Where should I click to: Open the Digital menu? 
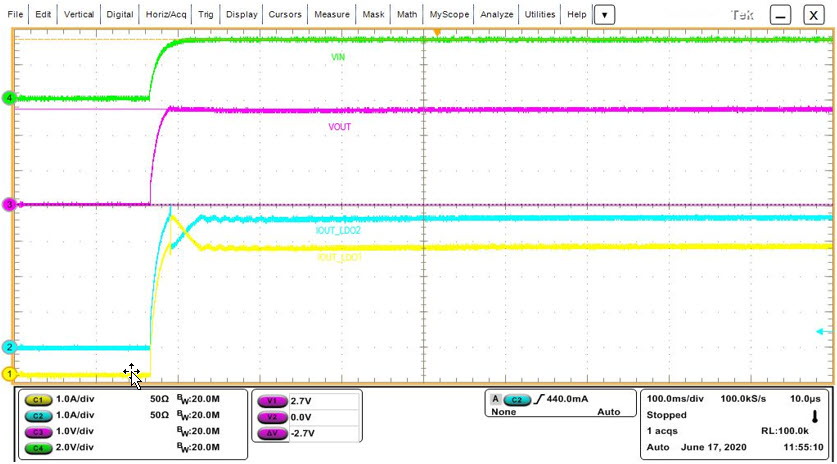click(x=120, y=14)
